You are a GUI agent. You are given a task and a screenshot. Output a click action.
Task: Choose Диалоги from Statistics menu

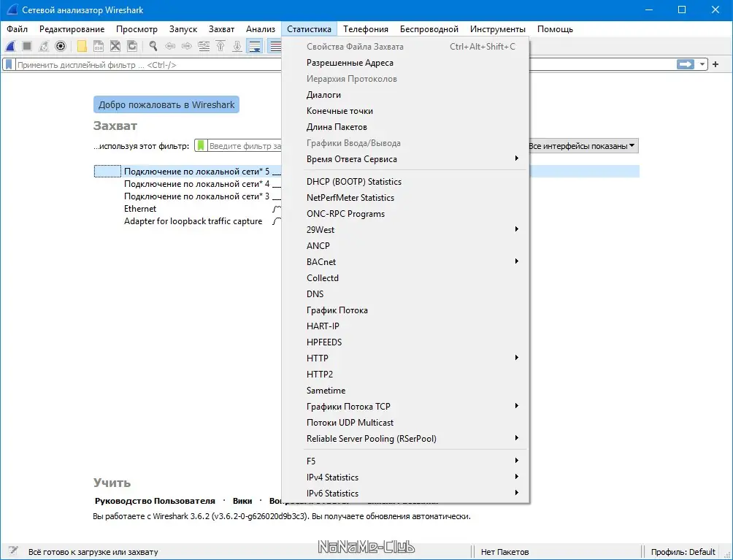coord(405,95)
